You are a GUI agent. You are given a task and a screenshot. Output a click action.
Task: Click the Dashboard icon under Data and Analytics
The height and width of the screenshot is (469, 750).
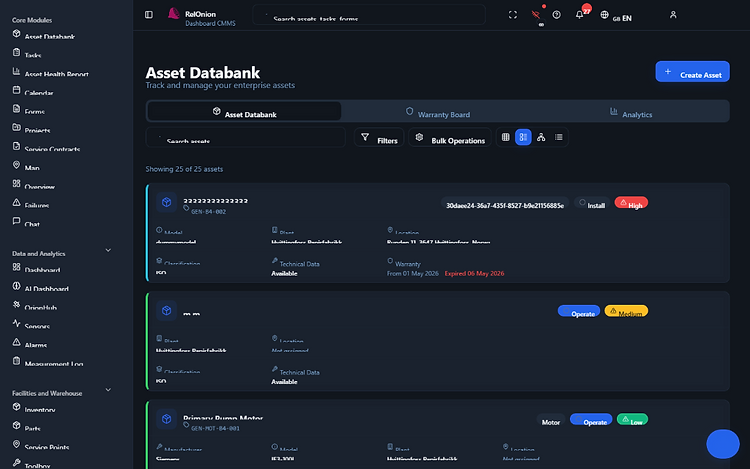16,267
